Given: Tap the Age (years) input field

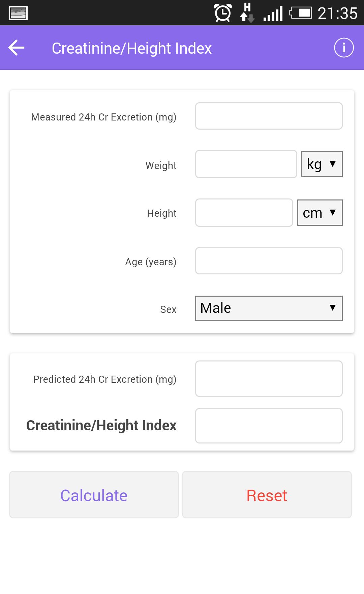Looking at the screenshot, I should [x=269, y=261].
